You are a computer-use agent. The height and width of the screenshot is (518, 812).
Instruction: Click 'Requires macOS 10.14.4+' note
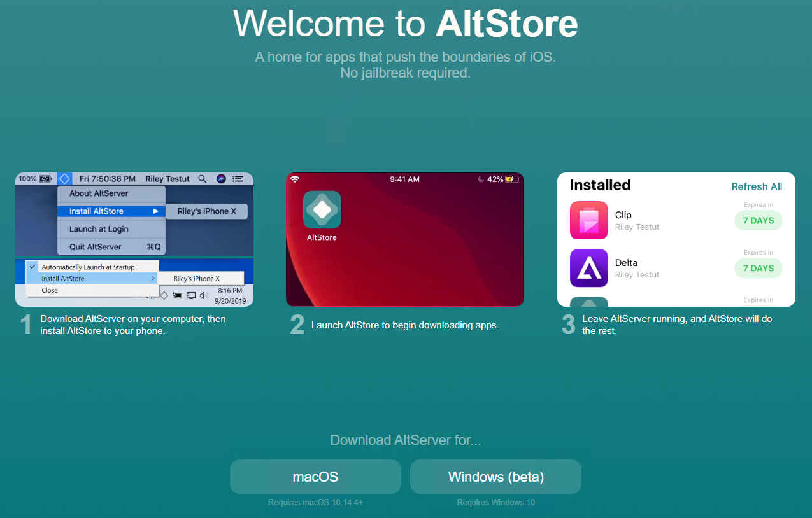pyautogui.click(x=315, y=503)
